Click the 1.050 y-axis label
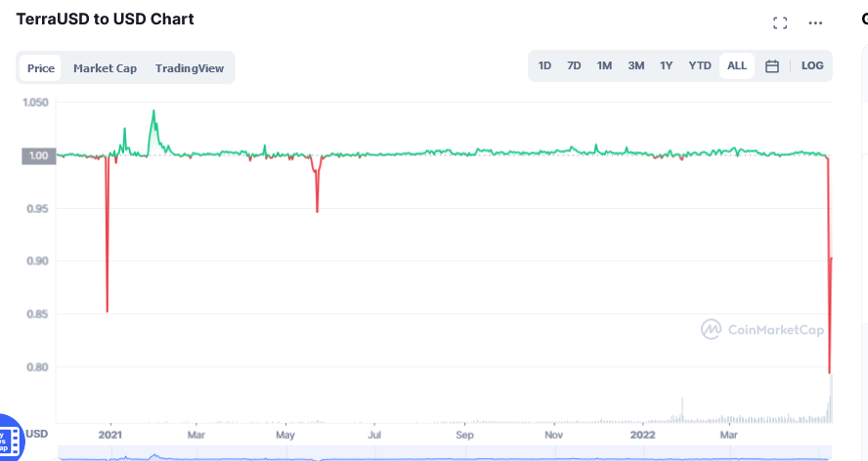This screenshot has height=461, width=868. [x=35, y=103]
